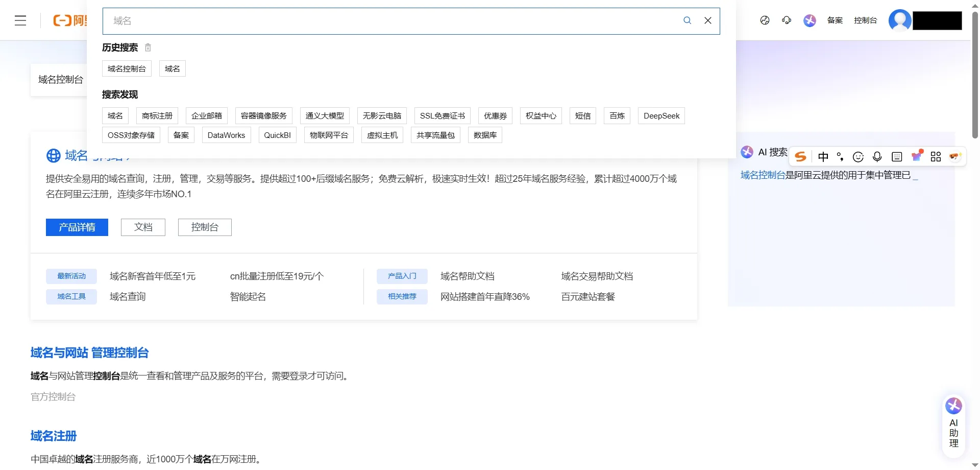Open Sogou emoji panel

click(x=858, y=157)
